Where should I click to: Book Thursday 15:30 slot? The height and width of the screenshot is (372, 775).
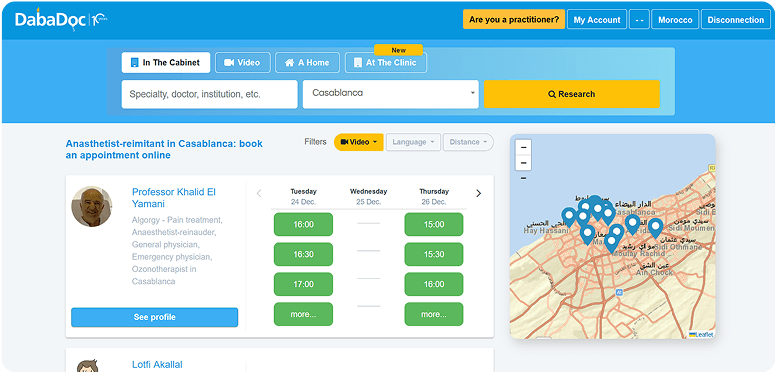coord(434,254)
